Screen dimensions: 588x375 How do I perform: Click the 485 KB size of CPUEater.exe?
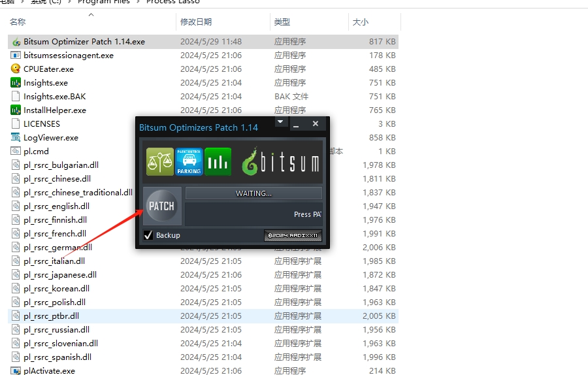tap(382, 69)
